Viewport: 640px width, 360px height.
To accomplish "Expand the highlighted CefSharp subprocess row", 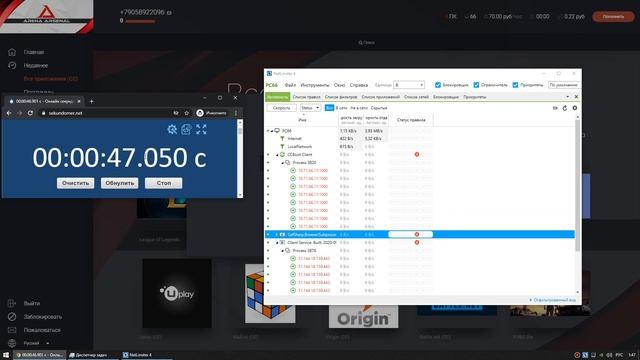I will click(x=277, y=235).
